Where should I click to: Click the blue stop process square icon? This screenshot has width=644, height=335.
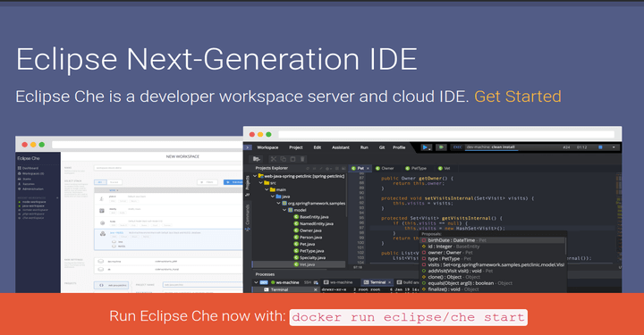(x=600, y=147)
